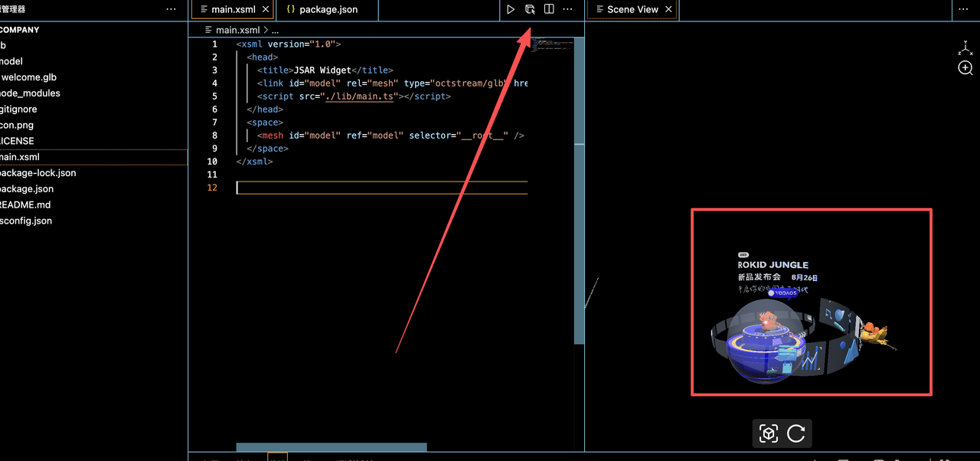
Task: Zoom in with the magnifier plus icon
Action: (x=965, y=68)
